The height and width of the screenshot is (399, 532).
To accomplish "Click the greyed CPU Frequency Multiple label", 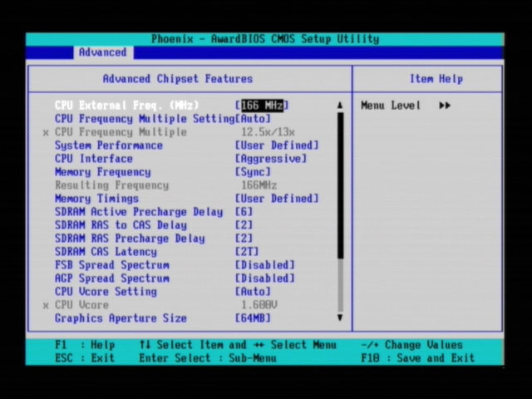I will 121,132.
